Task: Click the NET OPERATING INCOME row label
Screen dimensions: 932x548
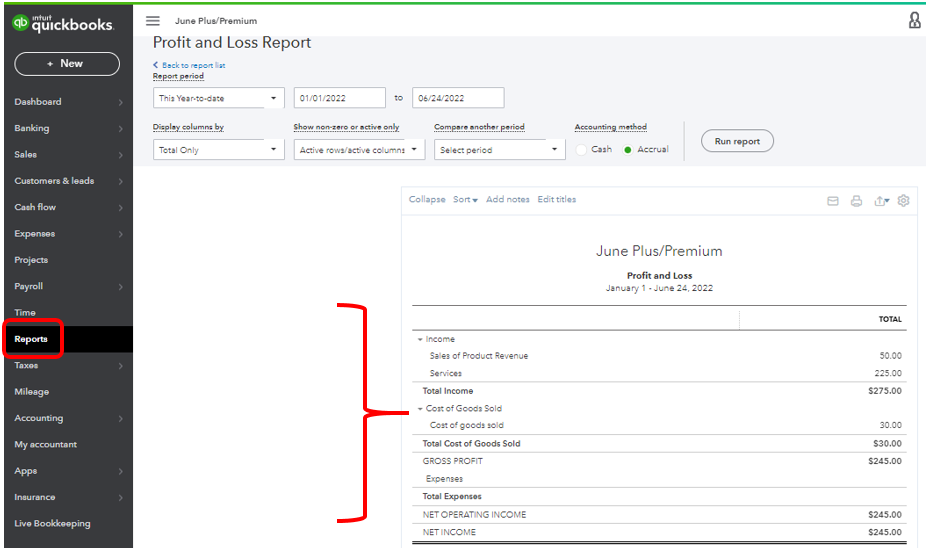Action: [x=474, y=515]
